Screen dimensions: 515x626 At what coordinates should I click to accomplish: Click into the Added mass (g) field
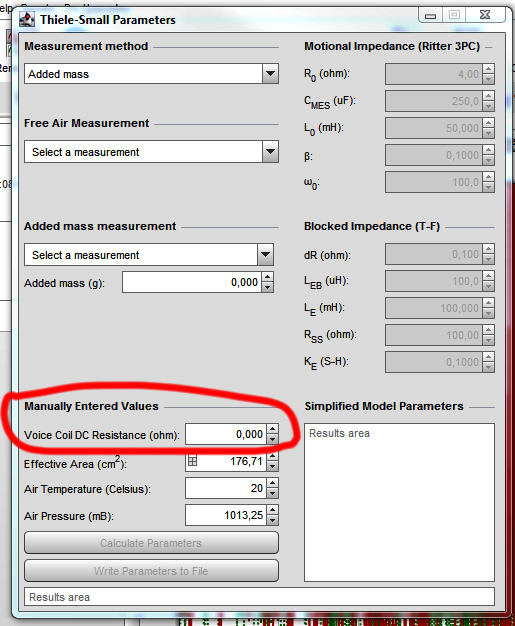(x=192, y=282)
